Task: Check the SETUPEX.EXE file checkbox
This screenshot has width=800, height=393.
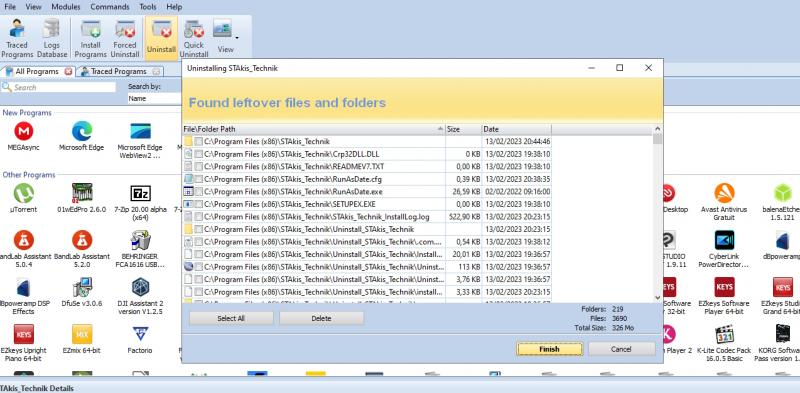Action: click(198, 204)
